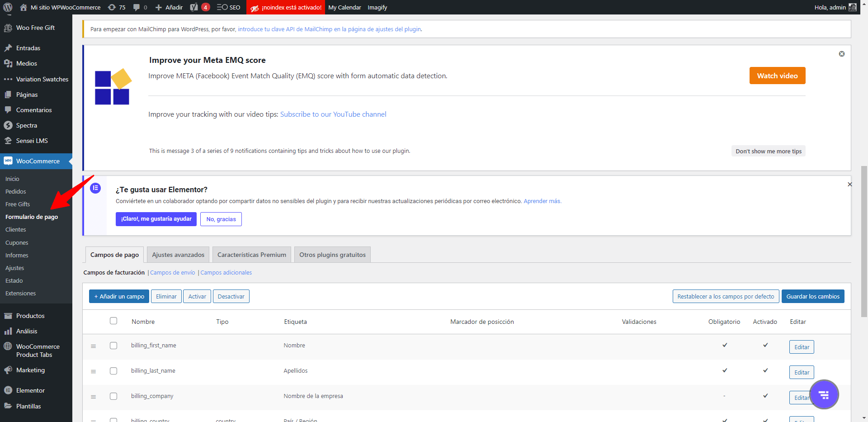
Task: Click Restablecer a los campos por defecto
Action: click(x=726, y=296)
